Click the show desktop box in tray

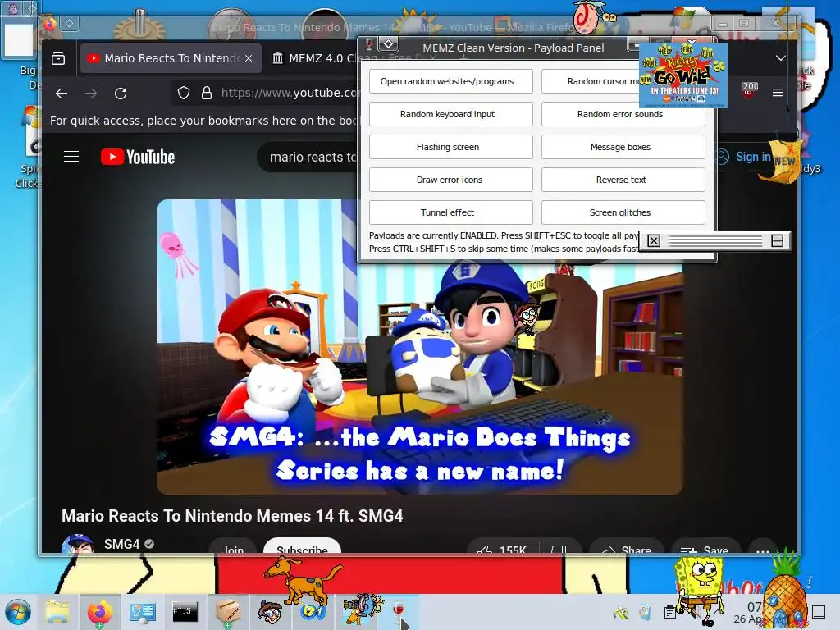[x=819, y=612]
